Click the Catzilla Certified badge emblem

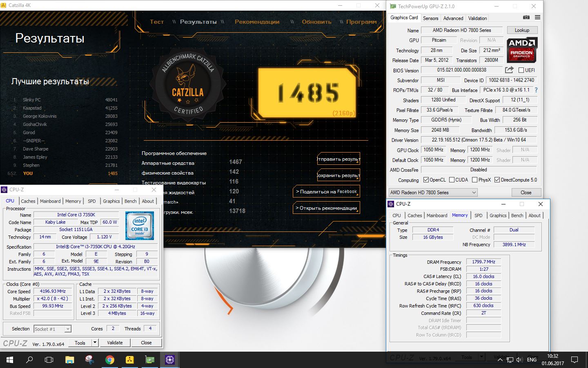[x=187, y=85]
